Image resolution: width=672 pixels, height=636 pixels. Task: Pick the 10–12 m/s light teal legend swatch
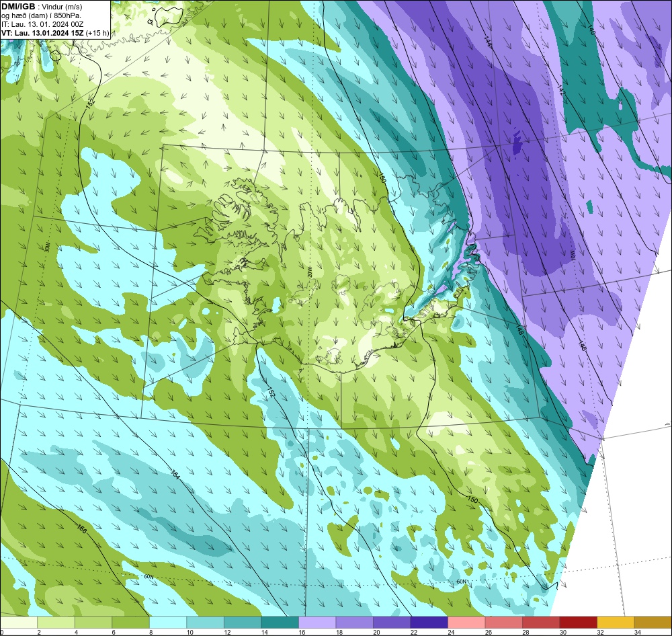click(x=205, y=622)
